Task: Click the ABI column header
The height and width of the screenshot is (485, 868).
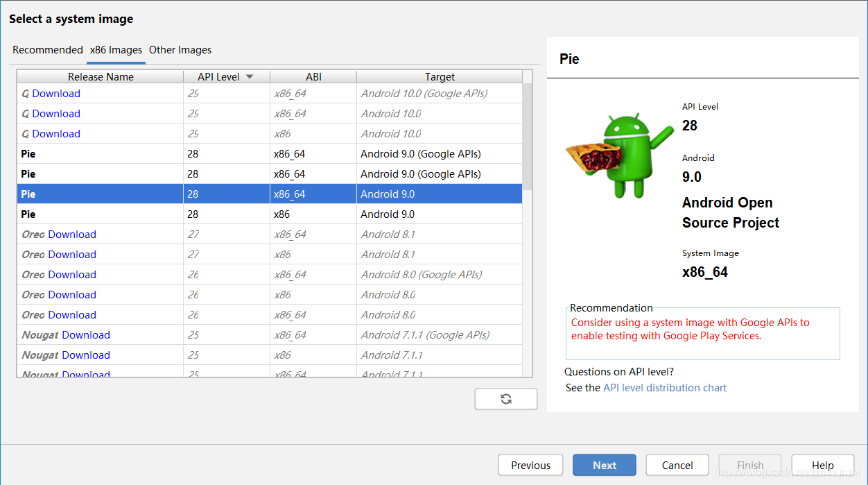Action: pyautogui.click(x=313, y=77)
